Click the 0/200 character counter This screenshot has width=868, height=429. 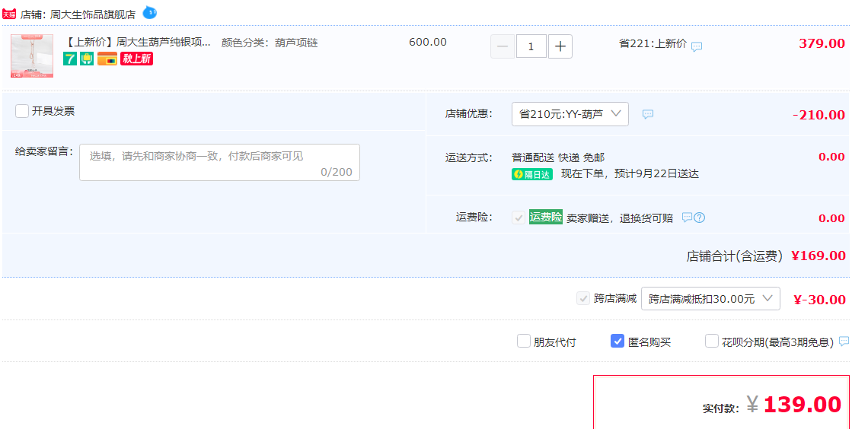click(337, 172)
